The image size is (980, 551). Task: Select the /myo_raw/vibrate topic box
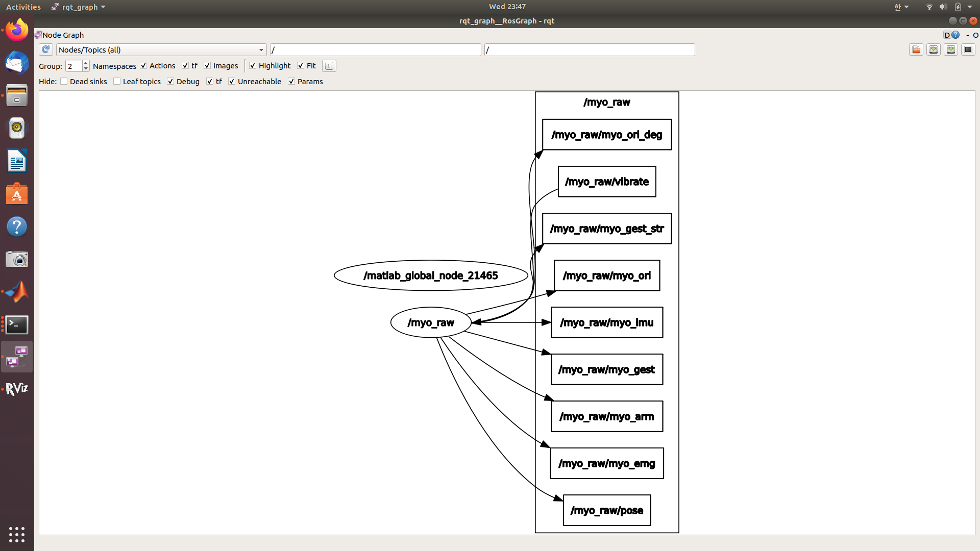[606, 182]
